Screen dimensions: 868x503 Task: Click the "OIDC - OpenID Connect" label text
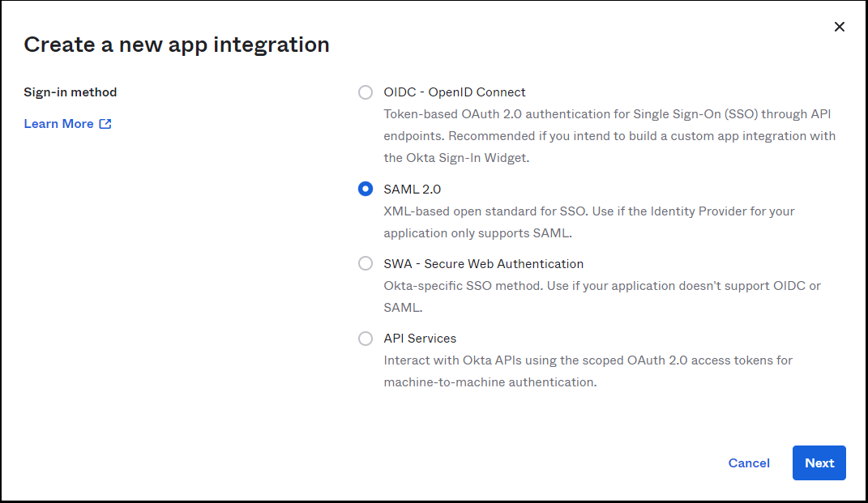(454, 92)
